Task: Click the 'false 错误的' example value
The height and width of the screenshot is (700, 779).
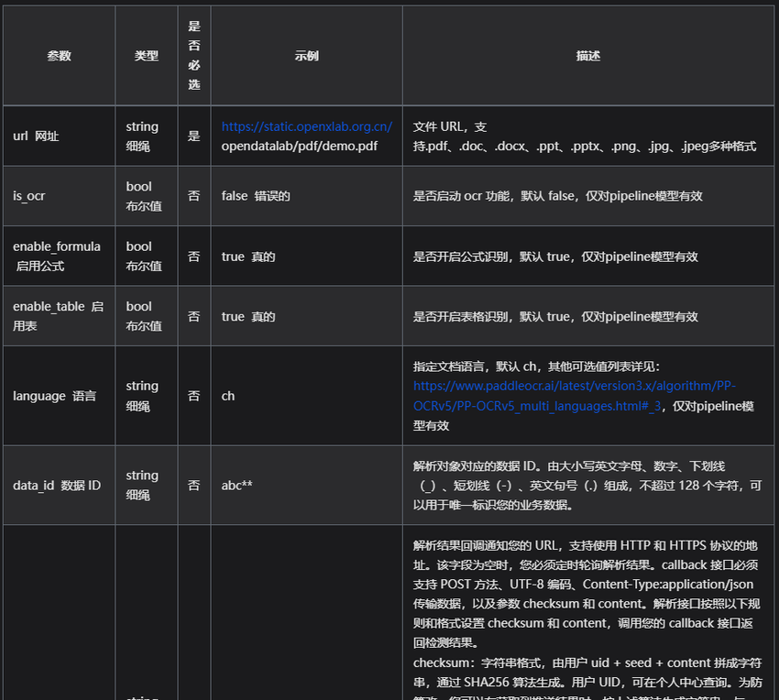Action: (256, 196)
